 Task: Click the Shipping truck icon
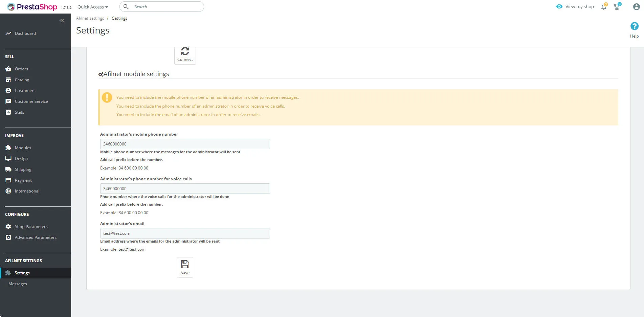(x=8, y=169)
